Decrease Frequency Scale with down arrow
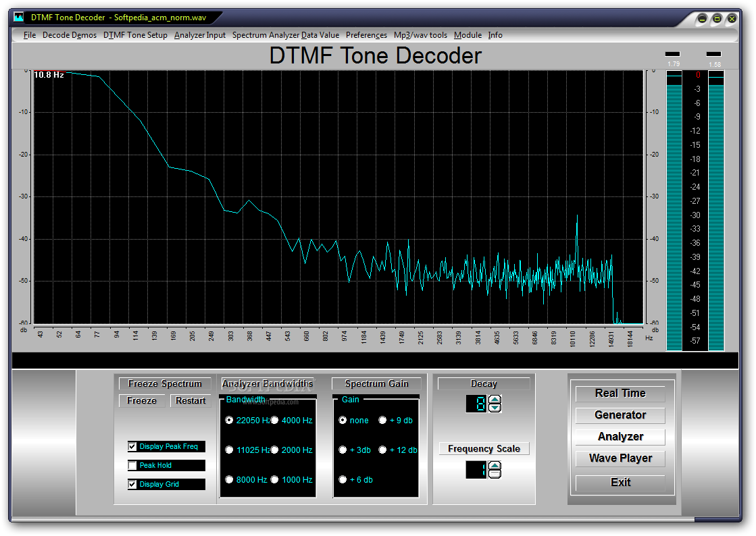Viewport: 756px width, 536px height. pos(495,474)
